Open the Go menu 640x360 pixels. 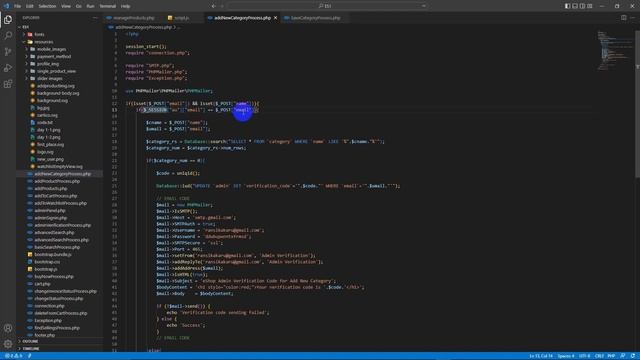pos(78,6)
